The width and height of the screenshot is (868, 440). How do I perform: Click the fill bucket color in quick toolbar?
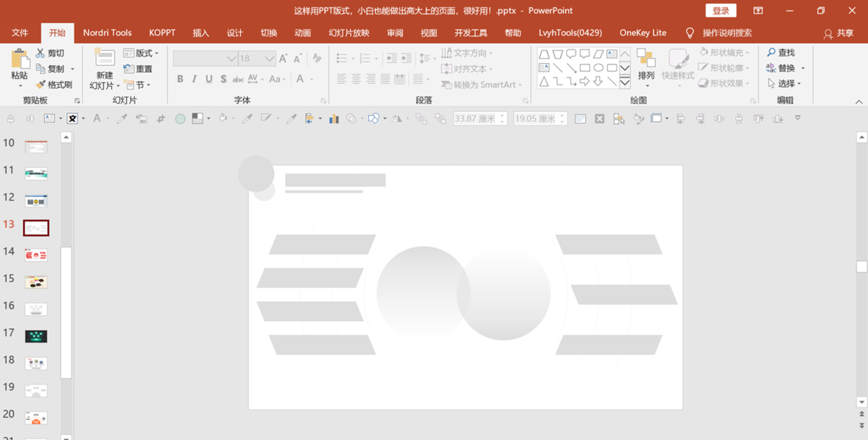(x=223, y=119)
